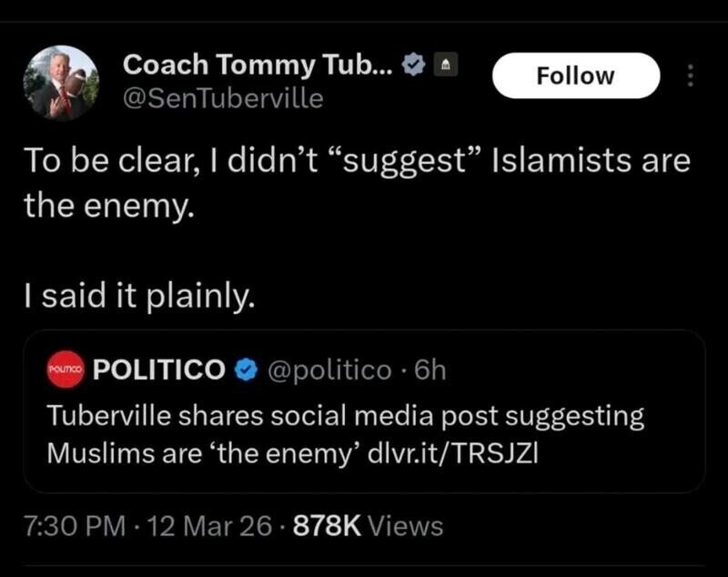View the 878K Views count
The width and height of the screenshot is (728, 577).
point(367,526)
